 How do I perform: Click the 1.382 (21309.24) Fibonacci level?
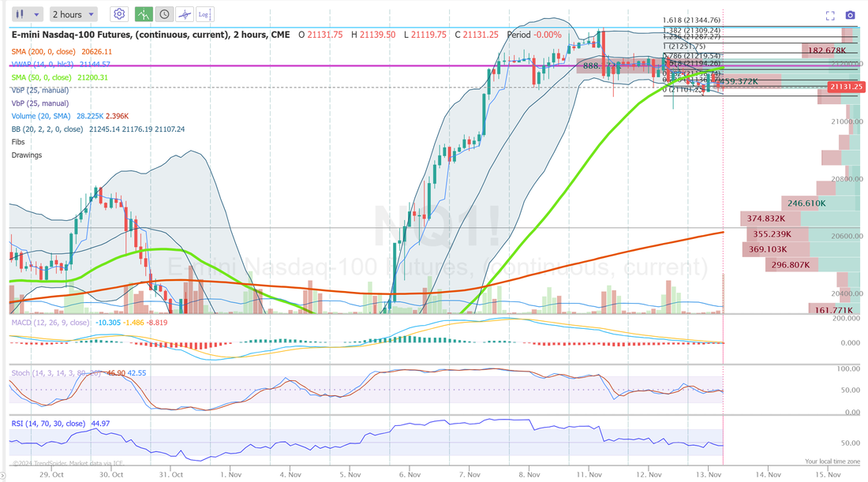tap(691, 31)
